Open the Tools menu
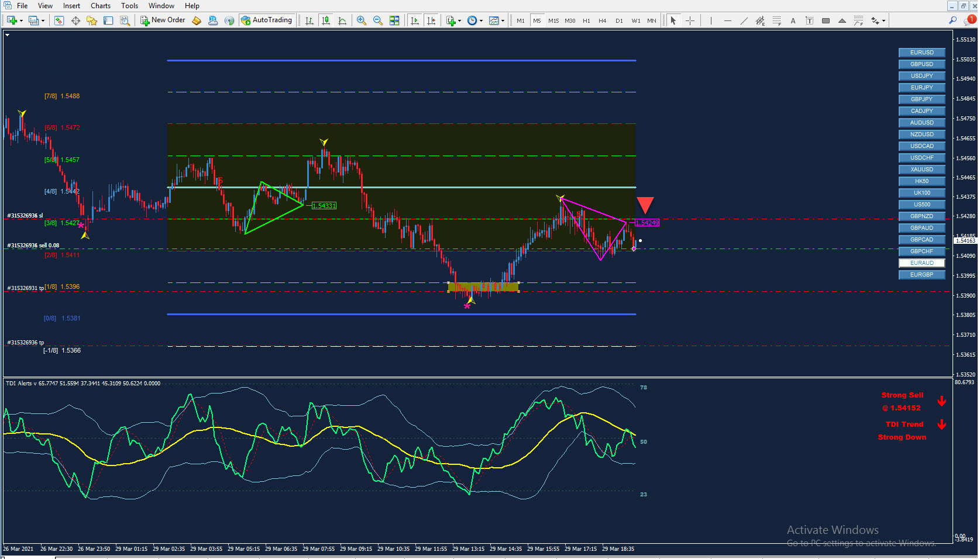 (x=129, y=6)
